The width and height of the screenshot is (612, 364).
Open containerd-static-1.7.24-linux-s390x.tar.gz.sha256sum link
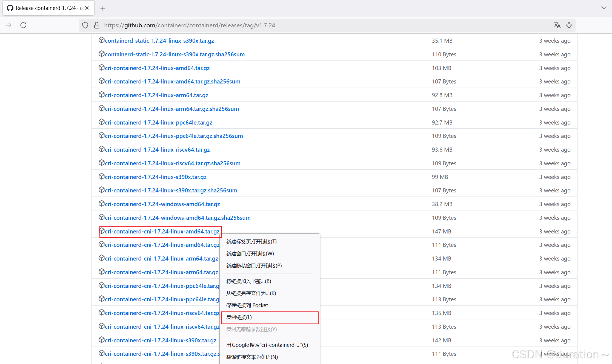(175, 54)
